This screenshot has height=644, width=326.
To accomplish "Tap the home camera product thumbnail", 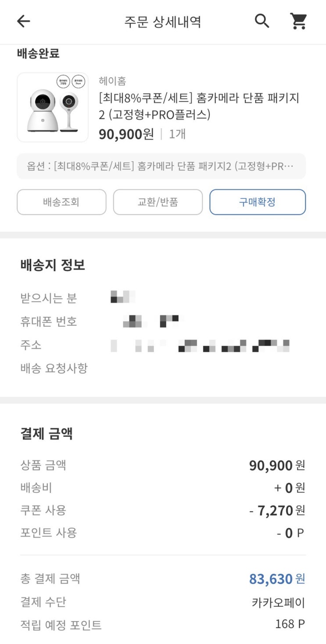I will point(53,107).
